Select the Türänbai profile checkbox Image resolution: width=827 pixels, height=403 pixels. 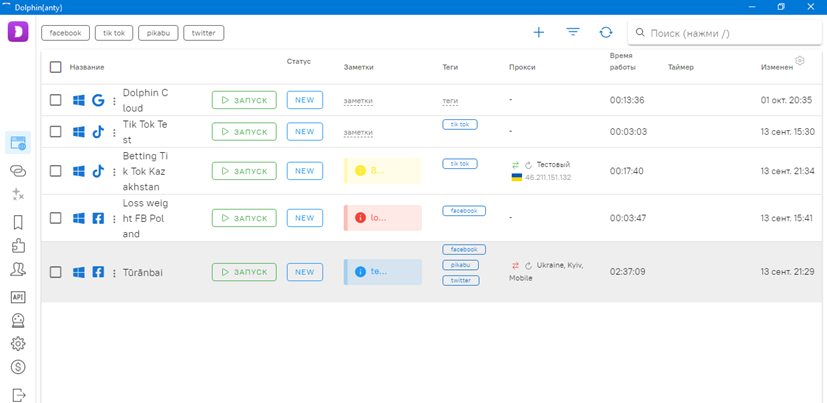[x=55, y=272]
